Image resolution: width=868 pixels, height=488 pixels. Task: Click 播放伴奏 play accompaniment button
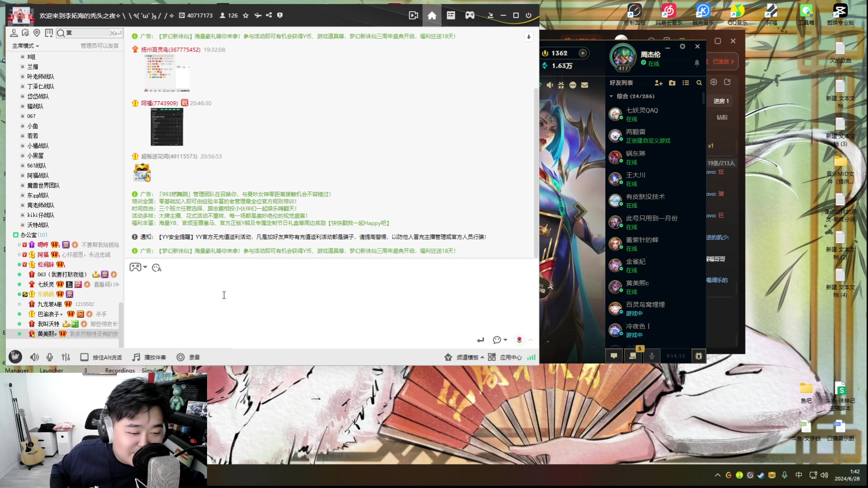(x=150, y=357)
